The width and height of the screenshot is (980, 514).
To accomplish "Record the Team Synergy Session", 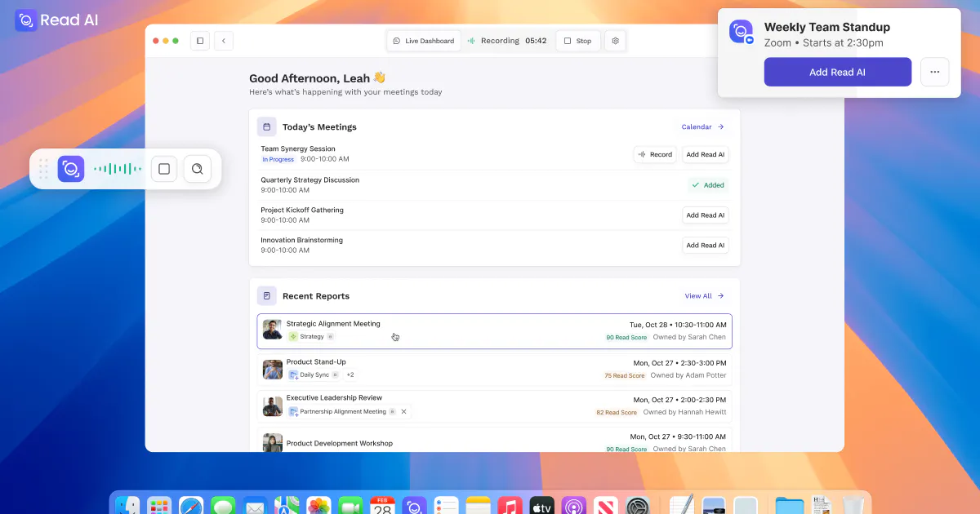I will click(655, 154).
